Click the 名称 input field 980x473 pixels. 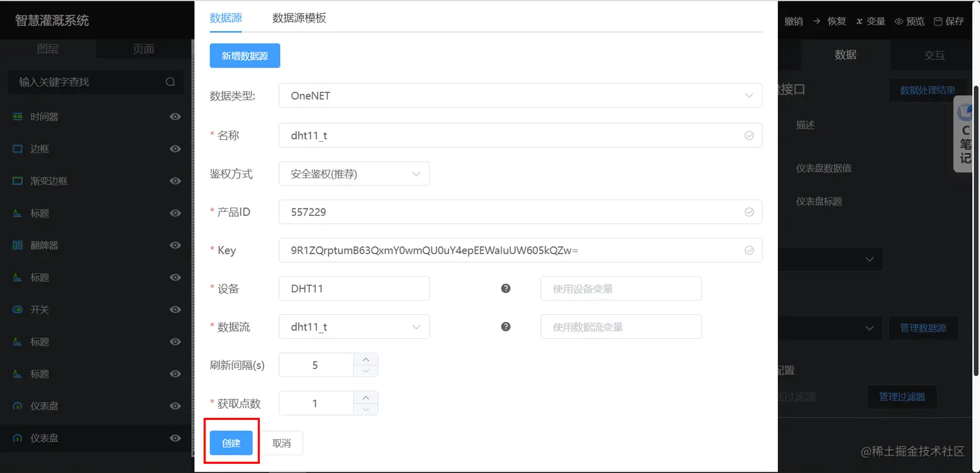(x=520, y=135)
